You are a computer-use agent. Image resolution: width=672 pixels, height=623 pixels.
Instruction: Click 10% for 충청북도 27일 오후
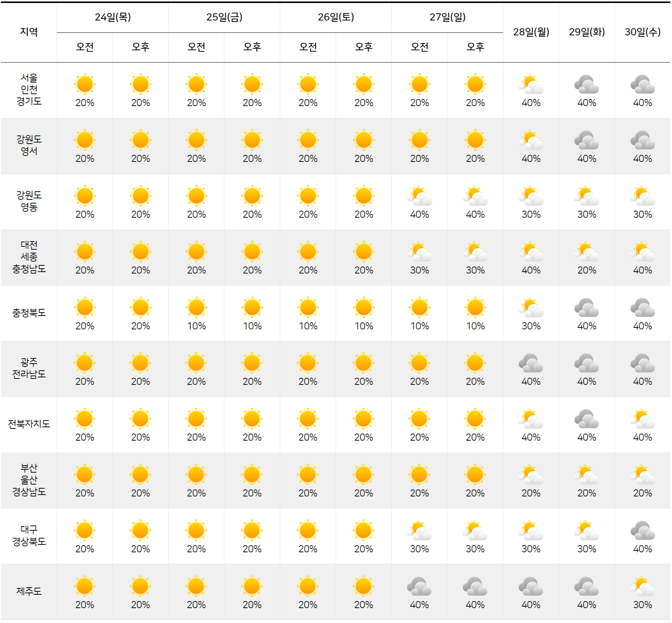tap(475, 326)
